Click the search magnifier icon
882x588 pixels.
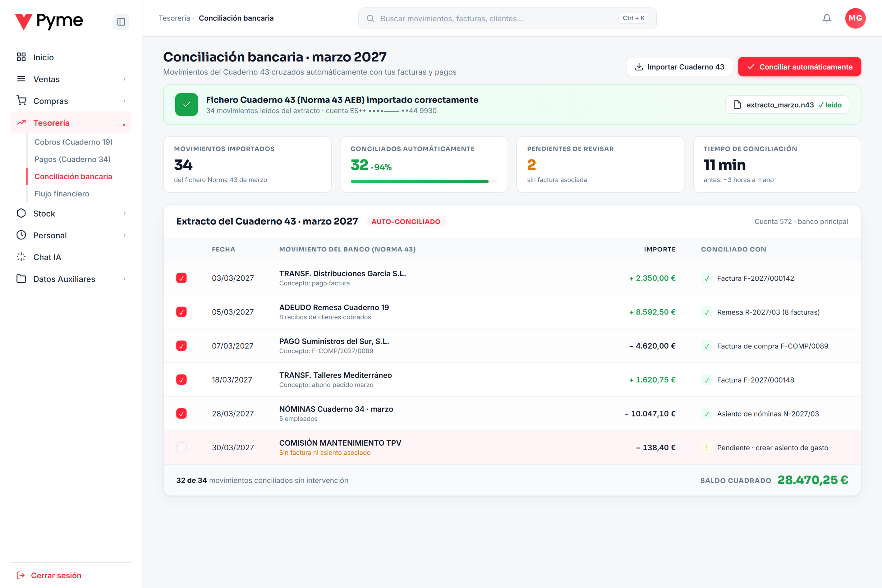click(x=370, y=18)
